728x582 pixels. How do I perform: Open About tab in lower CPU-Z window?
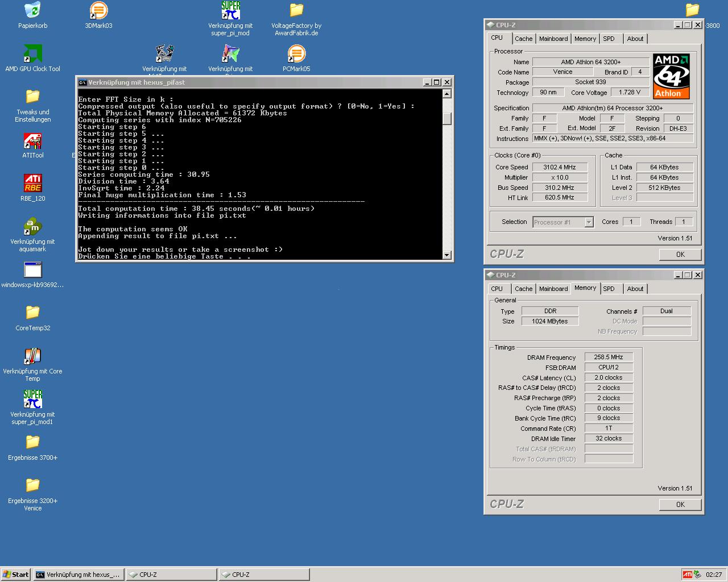pyautogui.click(x=635, y=289)
